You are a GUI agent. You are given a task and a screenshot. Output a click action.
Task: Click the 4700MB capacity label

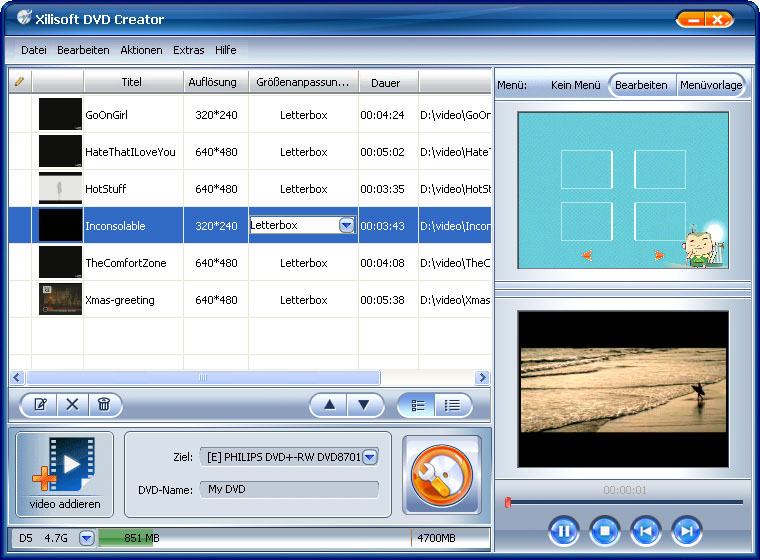pos(436,538)
